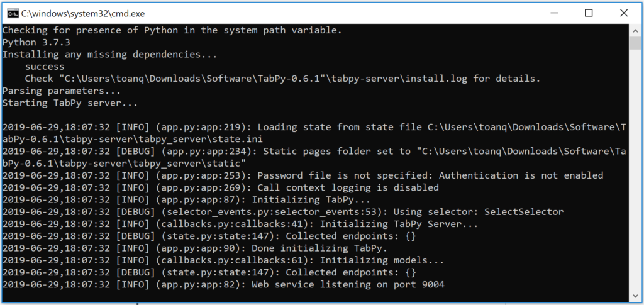Viewport: 644px width, 305px height.
Task: Click the "Installing any missing dependencies..." line
Action: click(x=109, y=54)
